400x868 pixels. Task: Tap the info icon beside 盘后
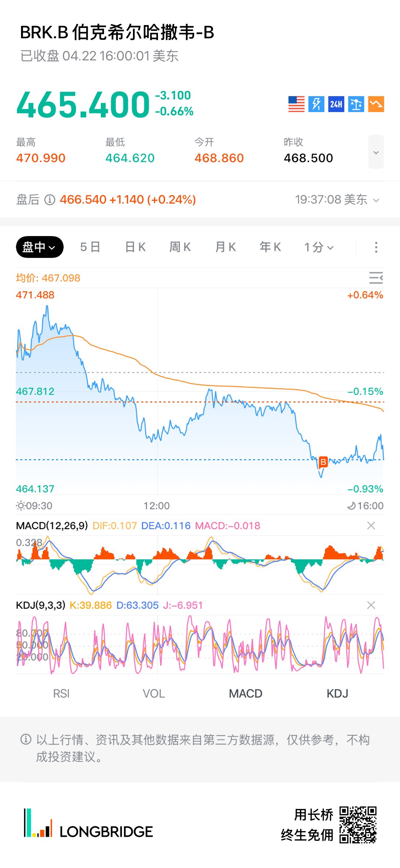[50, 200]
